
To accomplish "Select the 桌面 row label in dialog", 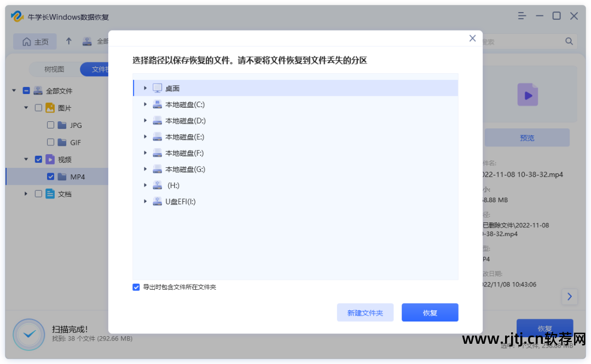I will click(x=172, y=89).
